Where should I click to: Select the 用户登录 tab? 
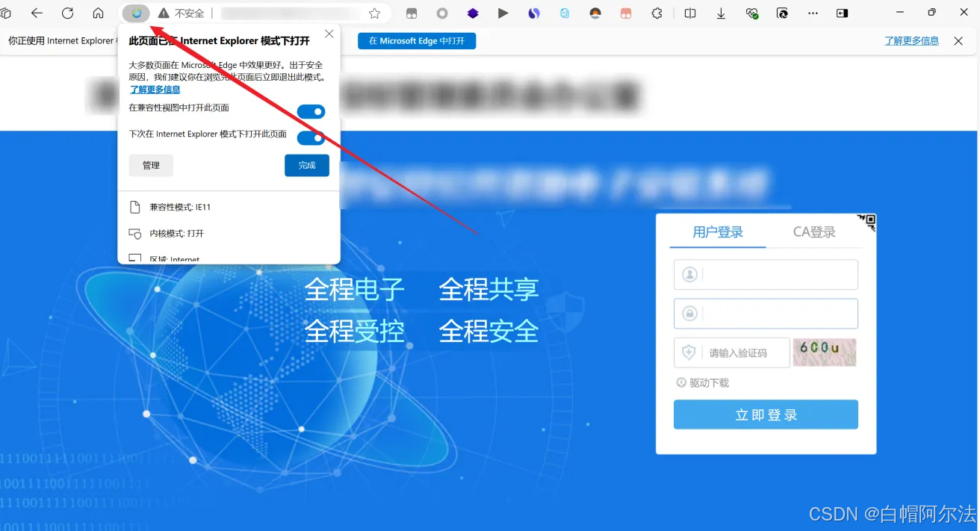click(x=718, y=232)
